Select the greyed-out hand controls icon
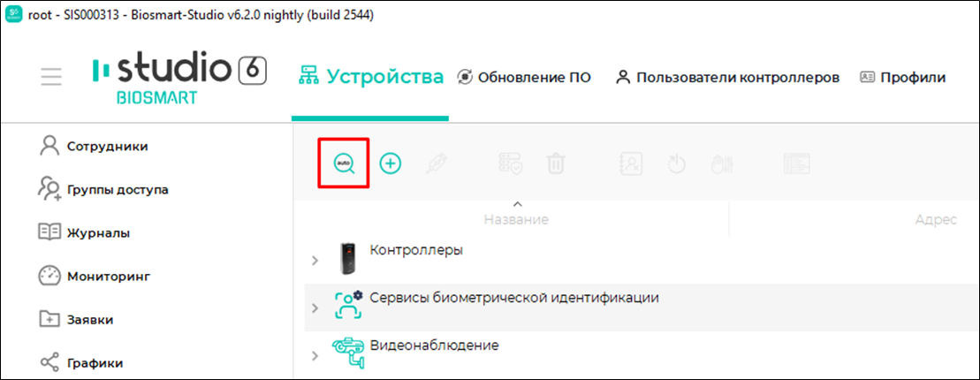The width and height of the screenshot is (980, 380). (x=723, y=163)
